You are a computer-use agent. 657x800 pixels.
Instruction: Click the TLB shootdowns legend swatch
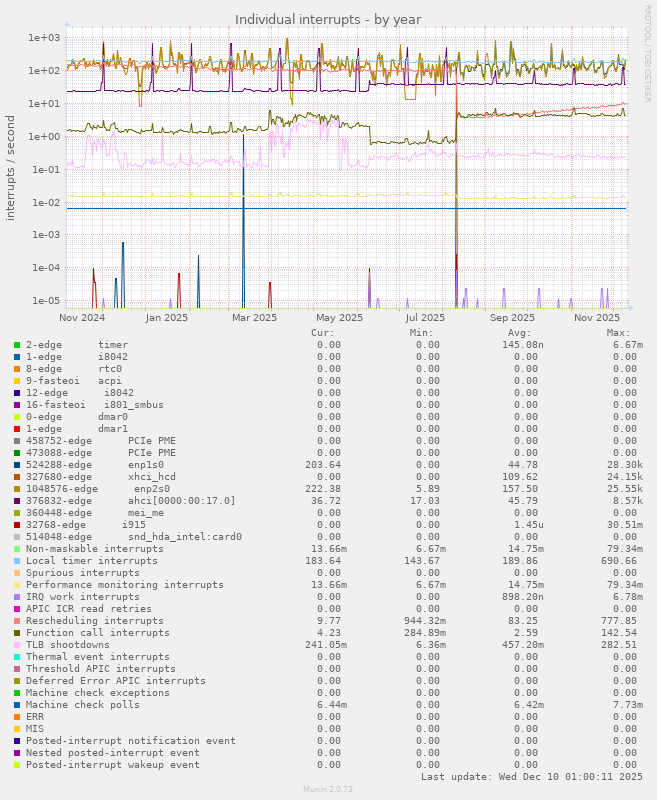17,644
